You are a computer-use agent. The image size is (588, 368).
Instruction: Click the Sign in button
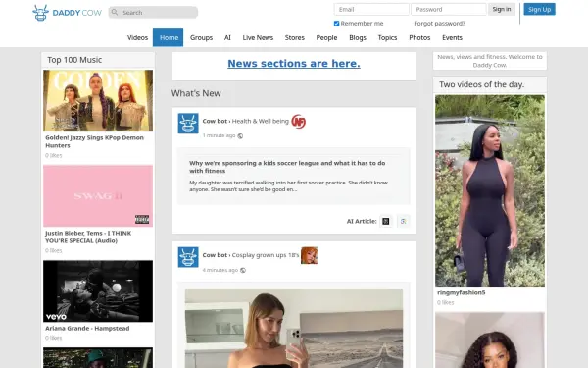click(x=502, y=9)
